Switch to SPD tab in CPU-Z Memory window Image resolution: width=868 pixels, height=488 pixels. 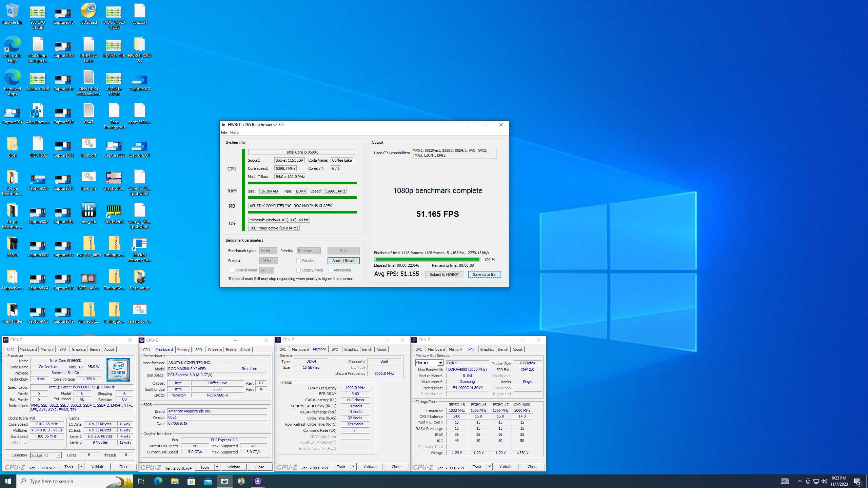[335, 349]
